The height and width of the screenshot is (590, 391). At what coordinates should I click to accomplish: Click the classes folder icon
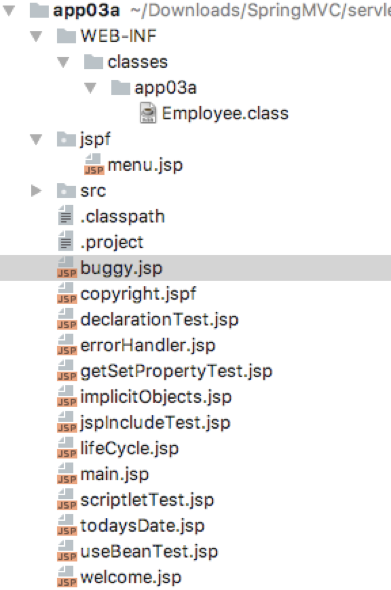tap(93, 62)
